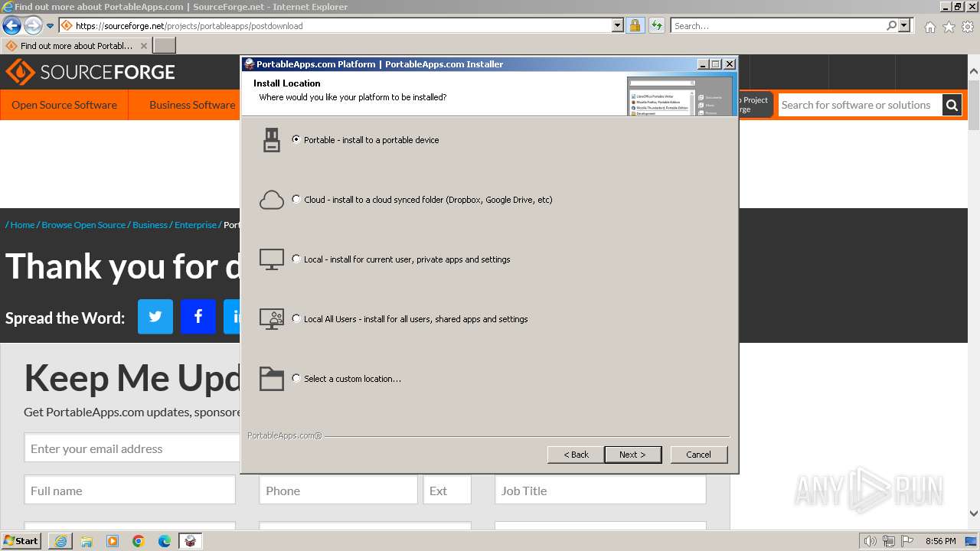Click the folder icon for custom location
This screenshot has width=980, height=551.
[272, 379]
